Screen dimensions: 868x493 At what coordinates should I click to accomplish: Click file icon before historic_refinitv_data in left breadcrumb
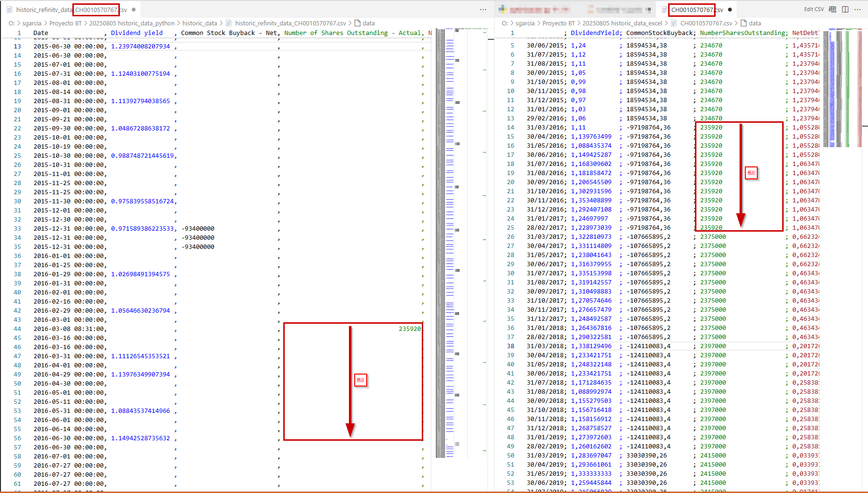pos(229,23)
